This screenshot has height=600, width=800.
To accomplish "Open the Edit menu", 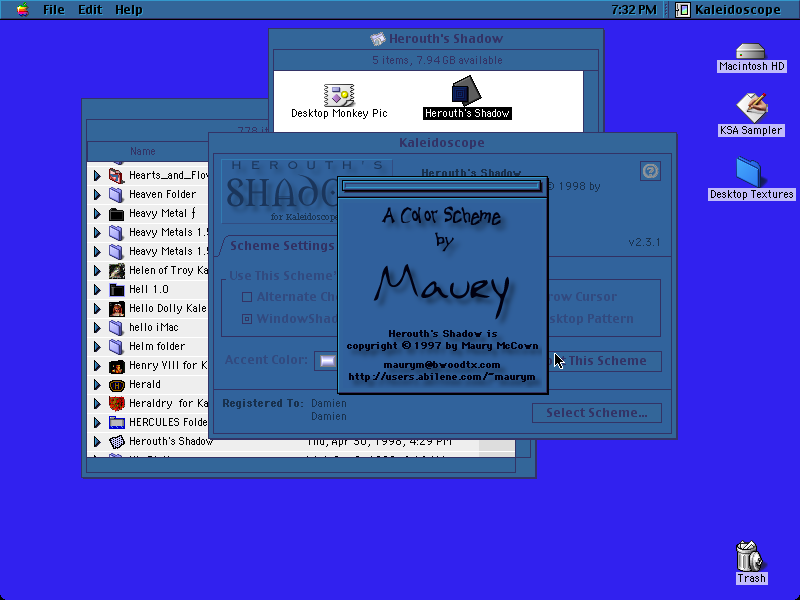I will tap(90, 10).
